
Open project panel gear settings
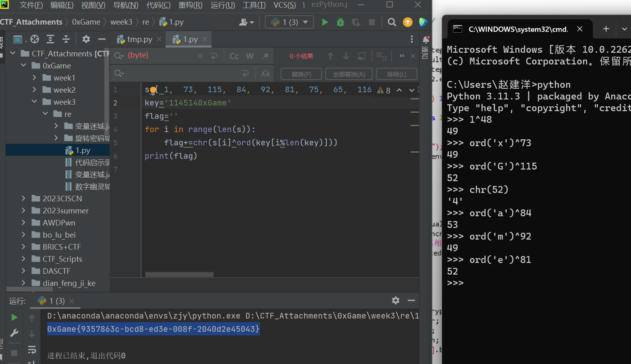tap(86, 39)
